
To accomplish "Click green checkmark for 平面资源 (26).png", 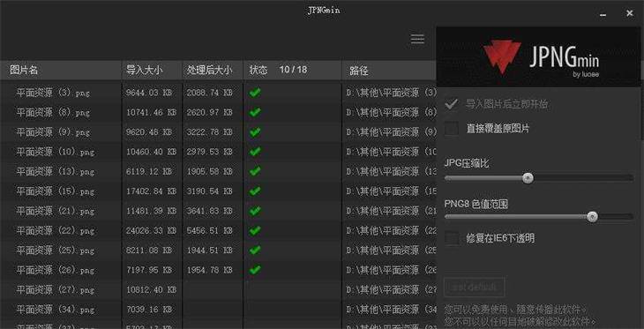I will pyautogui.click(x=255, y=270).
